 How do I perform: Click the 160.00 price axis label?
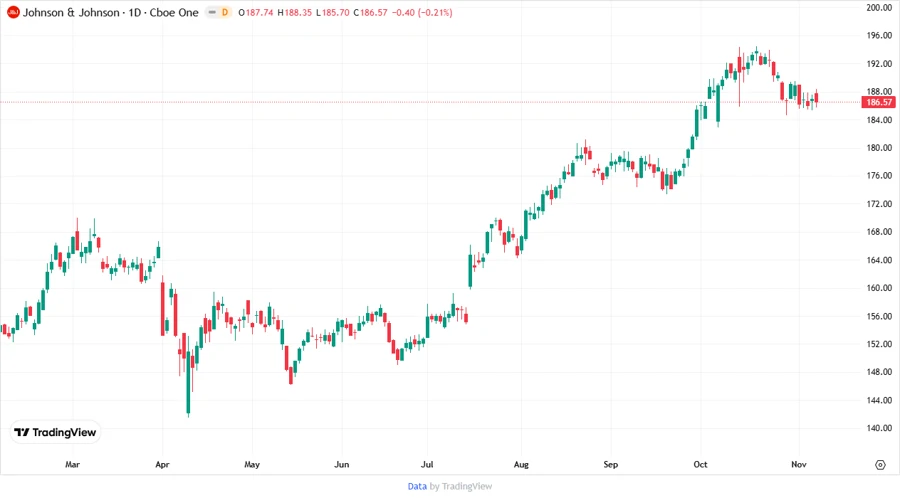point(879,288)
